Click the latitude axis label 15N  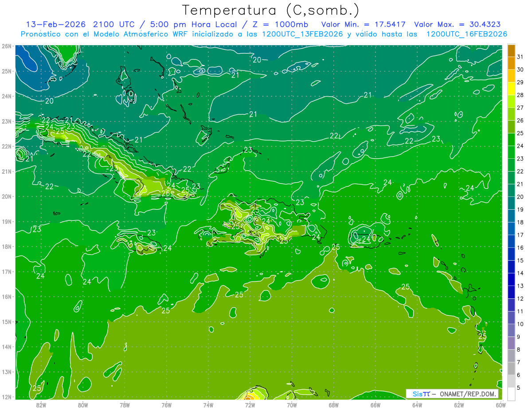tap(6, 322)
